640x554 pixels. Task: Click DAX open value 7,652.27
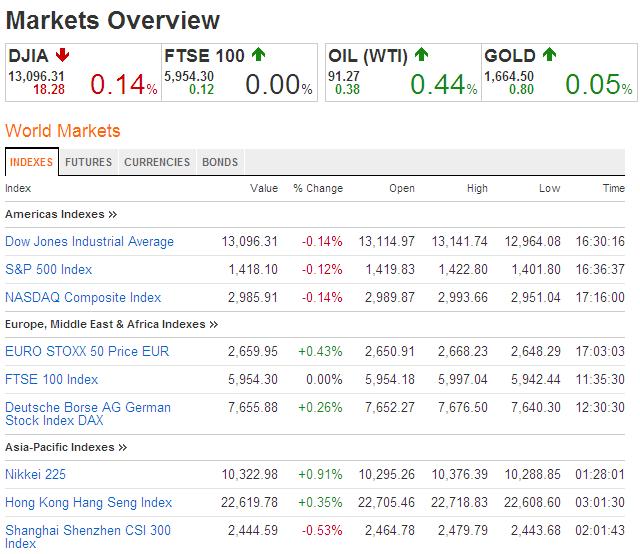(x=390, y=407)
